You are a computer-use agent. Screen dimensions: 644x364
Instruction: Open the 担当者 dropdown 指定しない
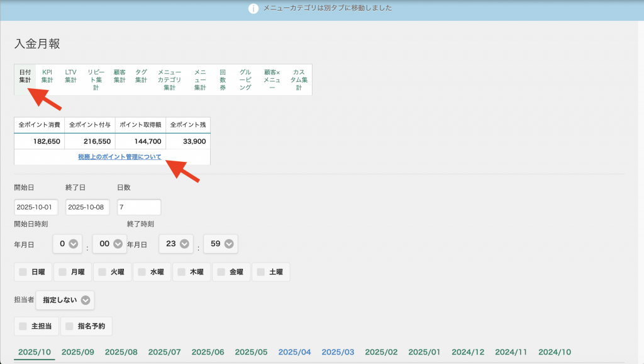point(65,300)
